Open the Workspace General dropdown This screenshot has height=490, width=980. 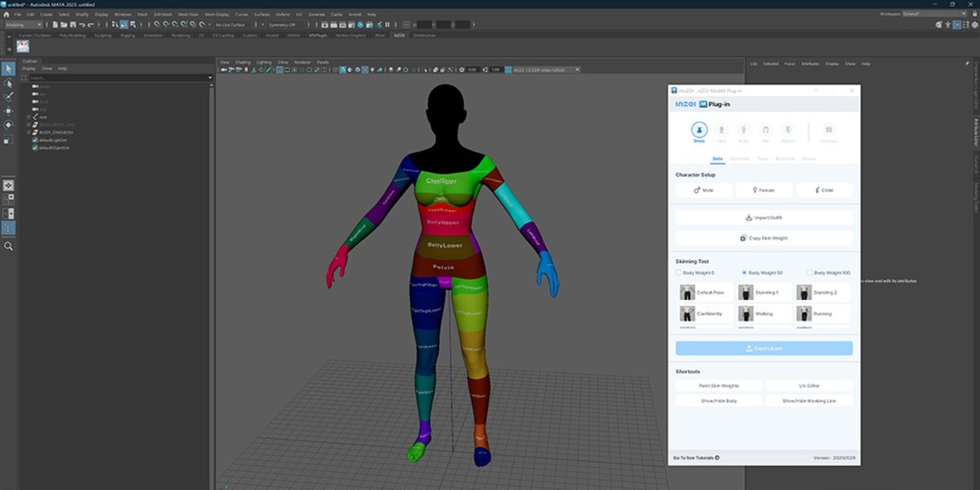coord(935,14)
